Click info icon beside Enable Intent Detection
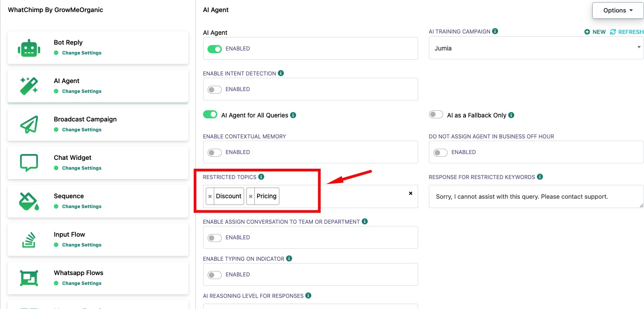 [x=281, y=73]
